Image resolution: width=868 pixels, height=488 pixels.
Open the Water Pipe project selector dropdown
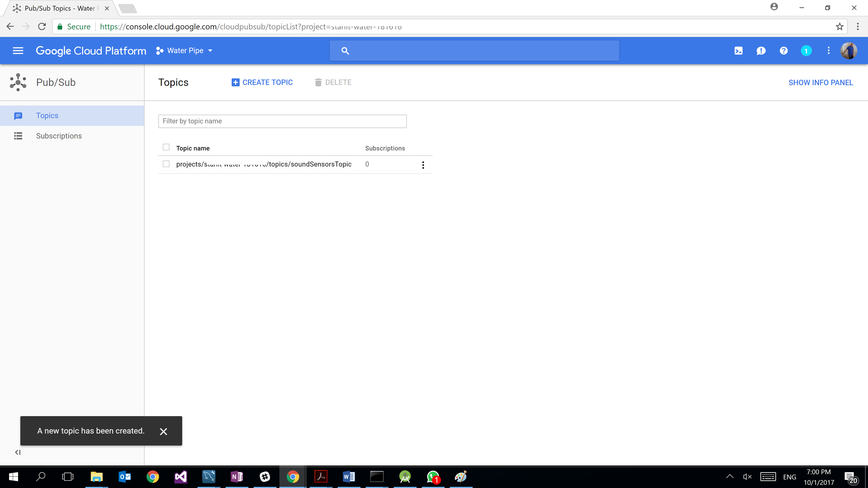point(184,51)
